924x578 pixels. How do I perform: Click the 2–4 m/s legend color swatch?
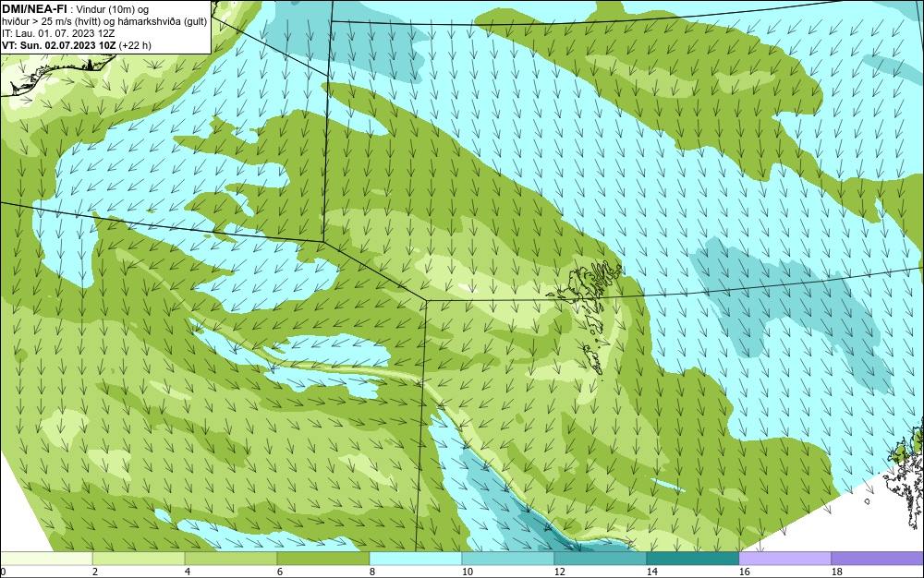click(x=139, y=558)
